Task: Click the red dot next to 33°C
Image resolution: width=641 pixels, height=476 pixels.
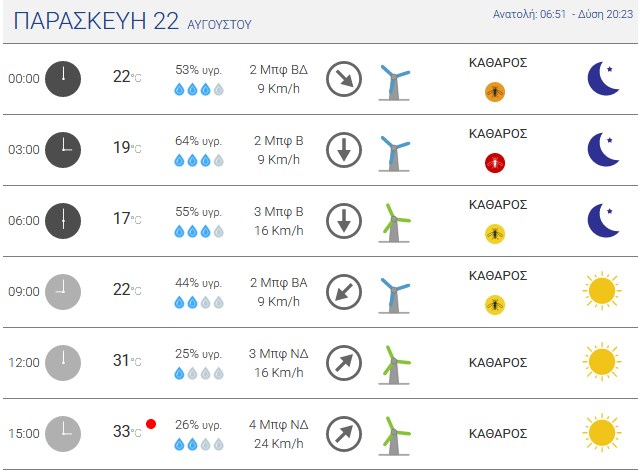Action: [151, 424]
